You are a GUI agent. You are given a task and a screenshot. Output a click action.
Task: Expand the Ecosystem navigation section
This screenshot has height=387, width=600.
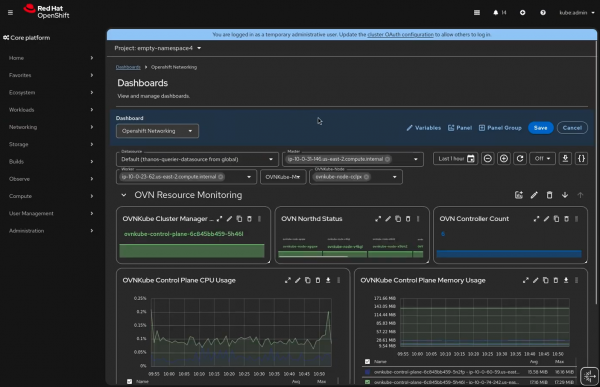tap(51, 92)
